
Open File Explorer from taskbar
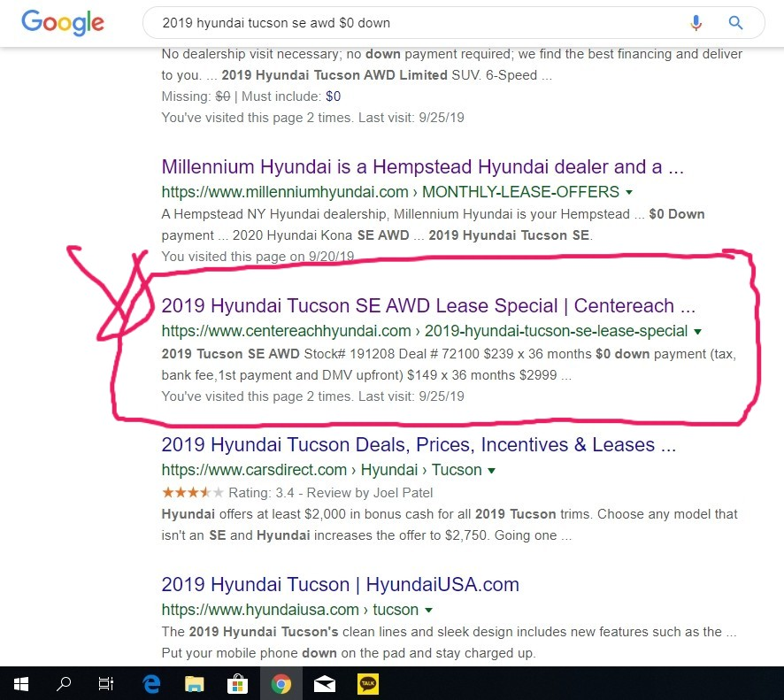[x=195, y=683]
